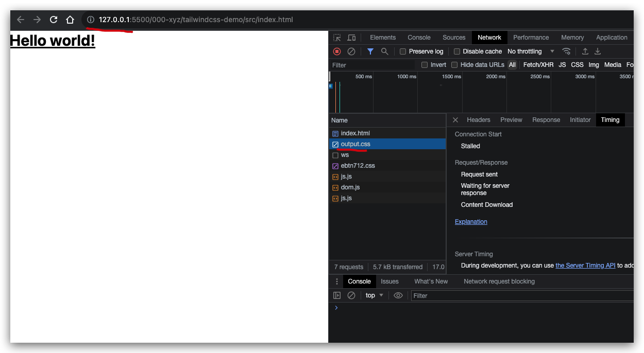
Task: Open the timing Explanation link
Action: [471, 222]
